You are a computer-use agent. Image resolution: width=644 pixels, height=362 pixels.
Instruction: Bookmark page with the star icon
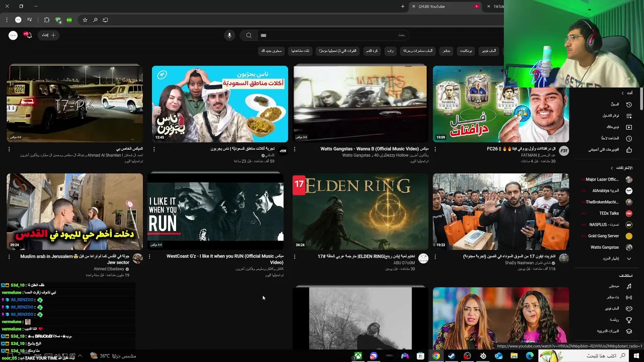(85, 20)
